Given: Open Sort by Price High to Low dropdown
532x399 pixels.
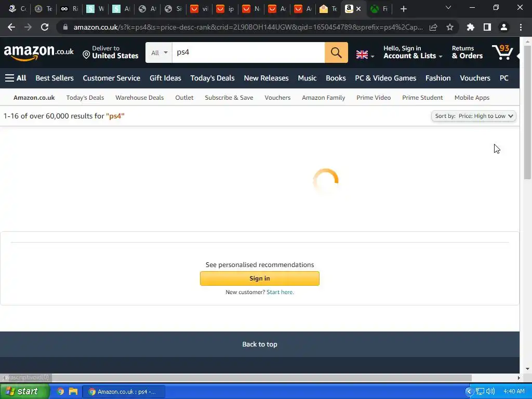Looking at the screenshot, I should coord(474,116).
